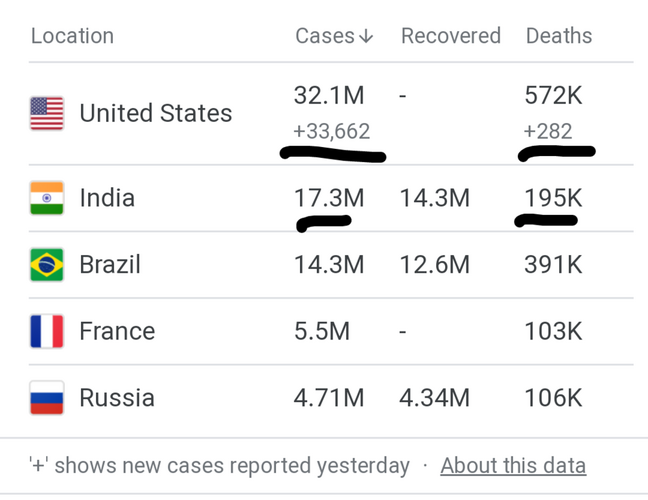
Task: Click Russia's 4.34M recovered value
Action: click(435, 398)
